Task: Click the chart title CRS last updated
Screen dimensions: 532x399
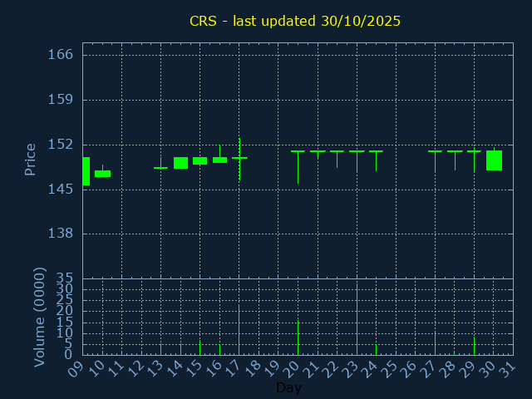Action: [x=295, y=21]
